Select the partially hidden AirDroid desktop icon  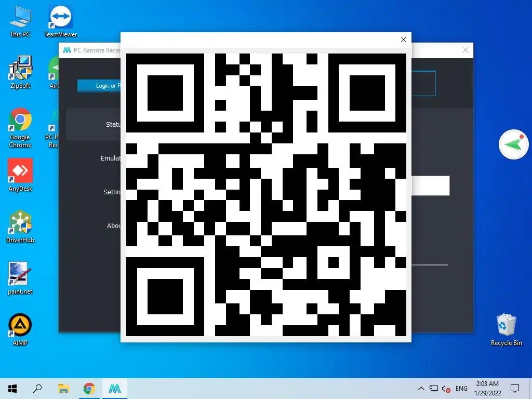click(54, 72)
